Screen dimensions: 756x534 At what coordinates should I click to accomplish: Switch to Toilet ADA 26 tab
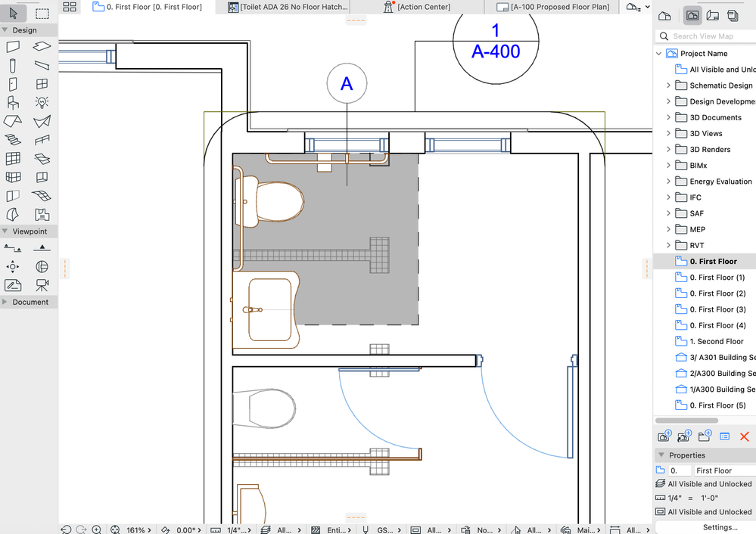[288, 7]
